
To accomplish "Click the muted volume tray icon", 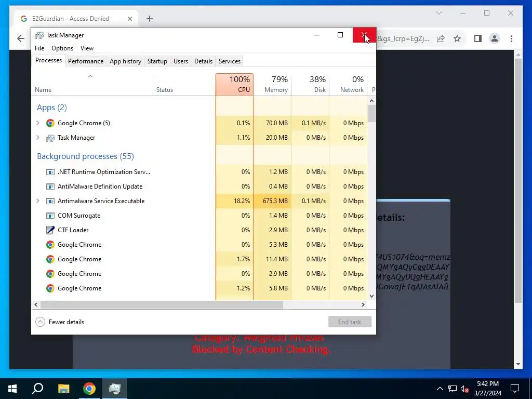I will (x=465, y=389).
